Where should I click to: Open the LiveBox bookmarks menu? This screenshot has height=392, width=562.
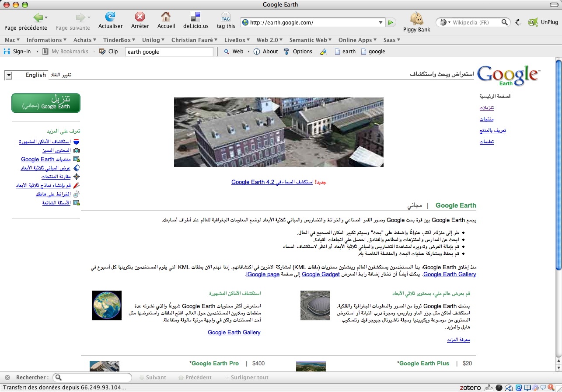tap(237, 40)
